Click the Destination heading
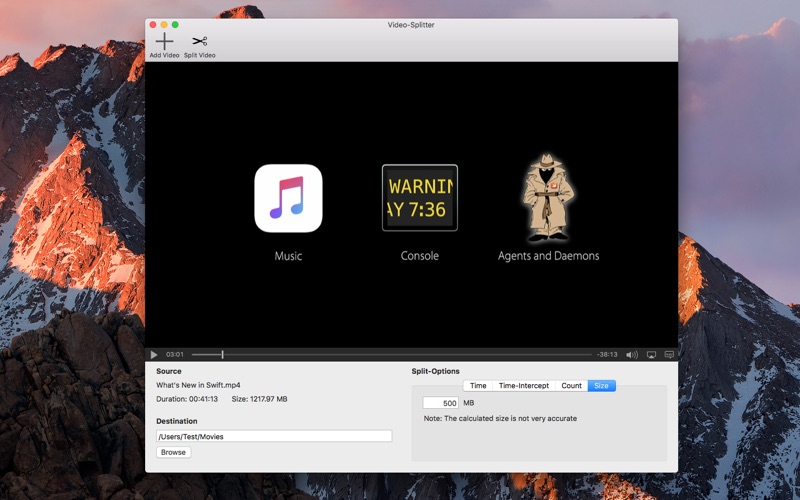Viewport: 800px width, 500px height. pyautogui.click(x=177, y=421)
